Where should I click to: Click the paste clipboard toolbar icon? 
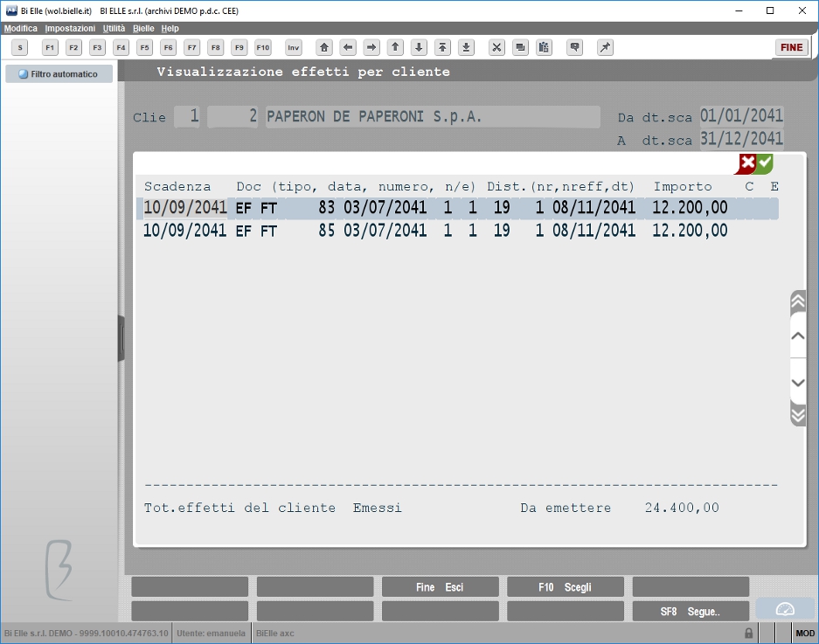click(544, 47)
